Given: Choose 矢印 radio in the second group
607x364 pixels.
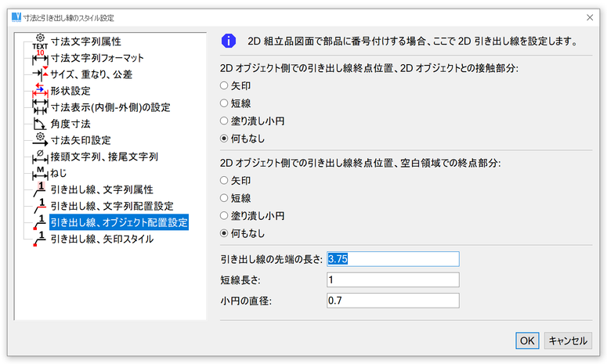Looking at the screenshot, I should (x=224, y=181).
